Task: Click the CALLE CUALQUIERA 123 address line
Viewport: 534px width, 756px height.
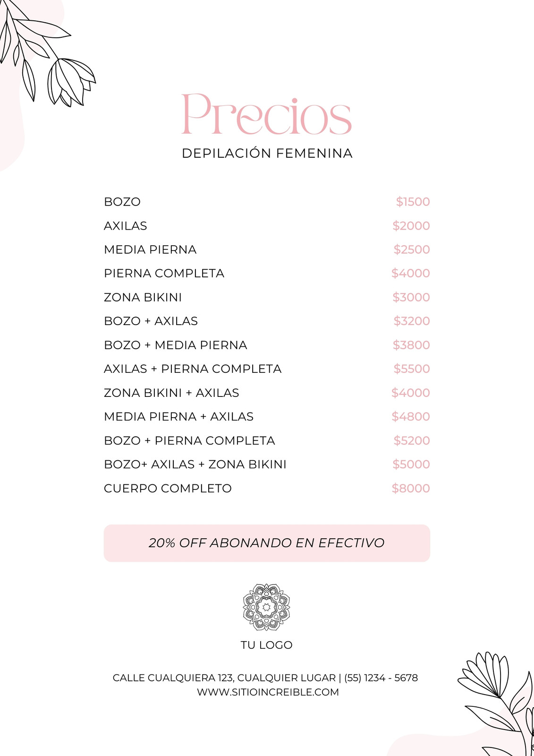Action: point(265,678)
